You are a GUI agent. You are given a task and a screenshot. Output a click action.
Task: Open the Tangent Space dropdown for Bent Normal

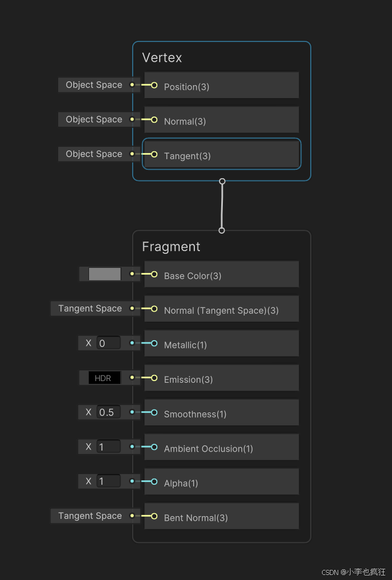(x=90, y=516)
